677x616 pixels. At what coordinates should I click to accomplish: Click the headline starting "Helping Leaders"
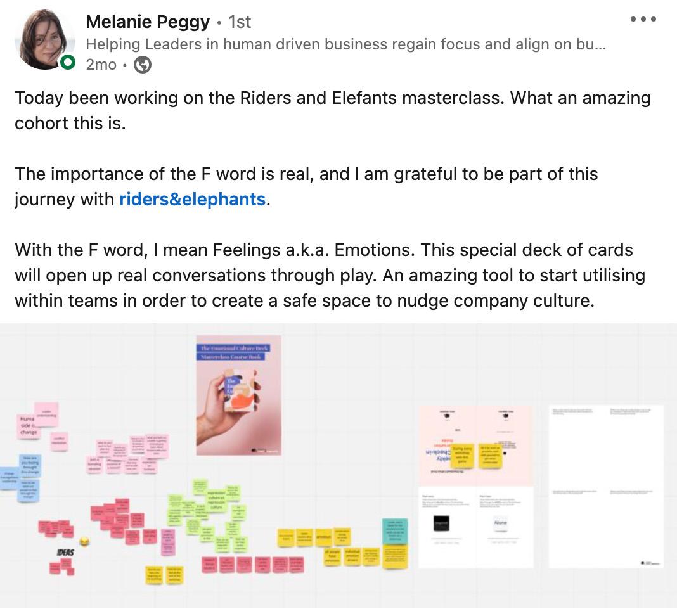click(x=345, y=44)
